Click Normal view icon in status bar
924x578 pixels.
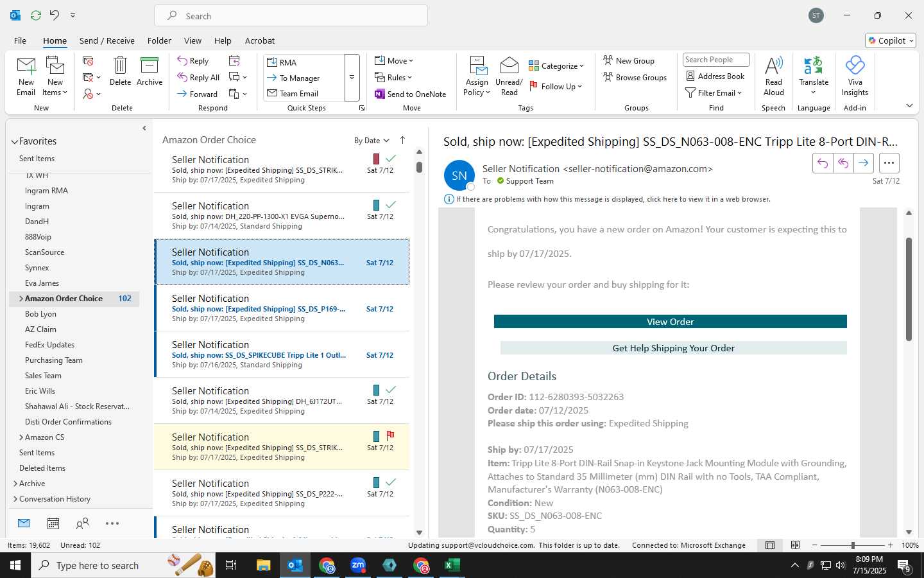coord(770,545)
